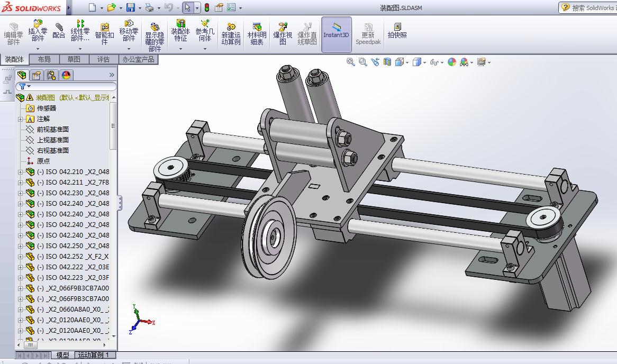Expand the panel tabs chevron
Viewport: 617px width, 364px height.
[x=112, y=75]
